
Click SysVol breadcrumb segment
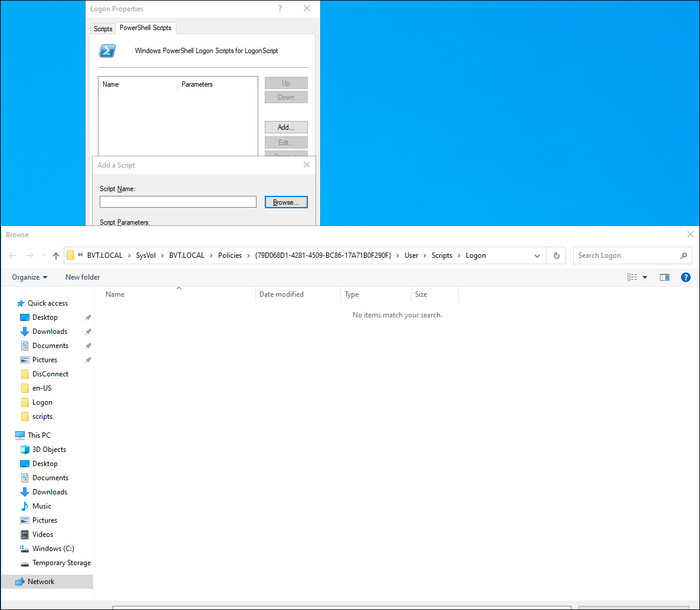(146, 255)
